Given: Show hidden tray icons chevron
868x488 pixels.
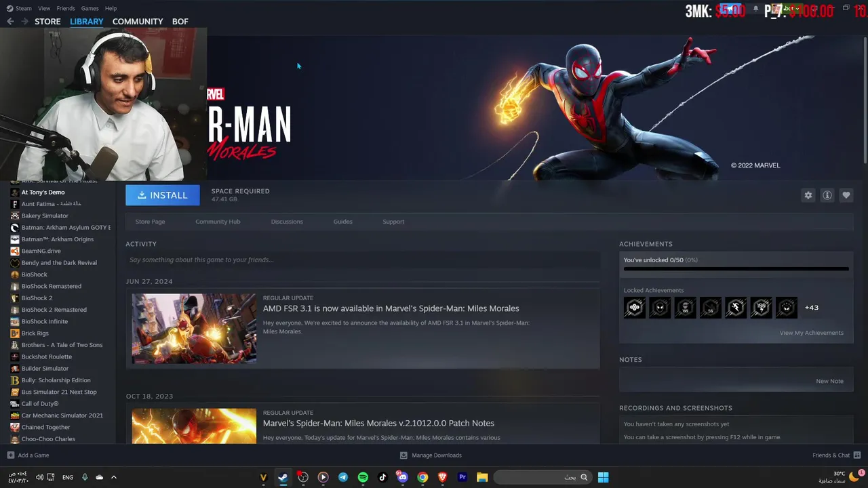Looking at the screenshot, I should pos(113,477).
